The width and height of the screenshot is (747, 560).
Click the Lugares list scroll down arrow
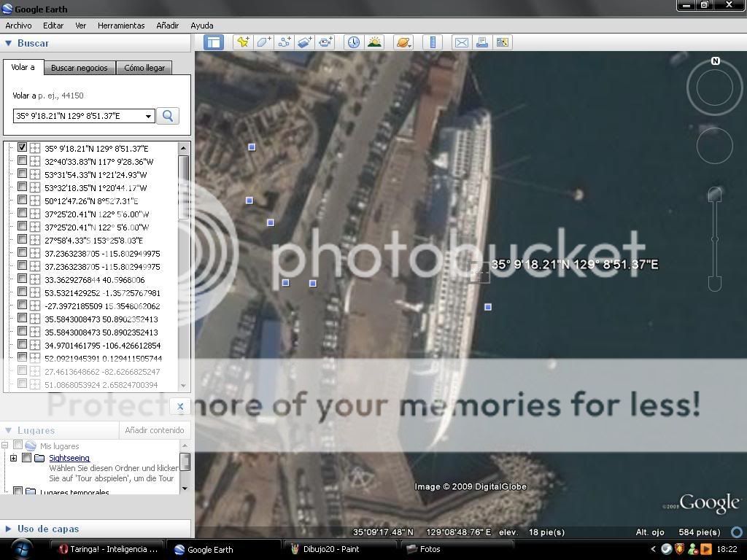(x=185, y=488)
